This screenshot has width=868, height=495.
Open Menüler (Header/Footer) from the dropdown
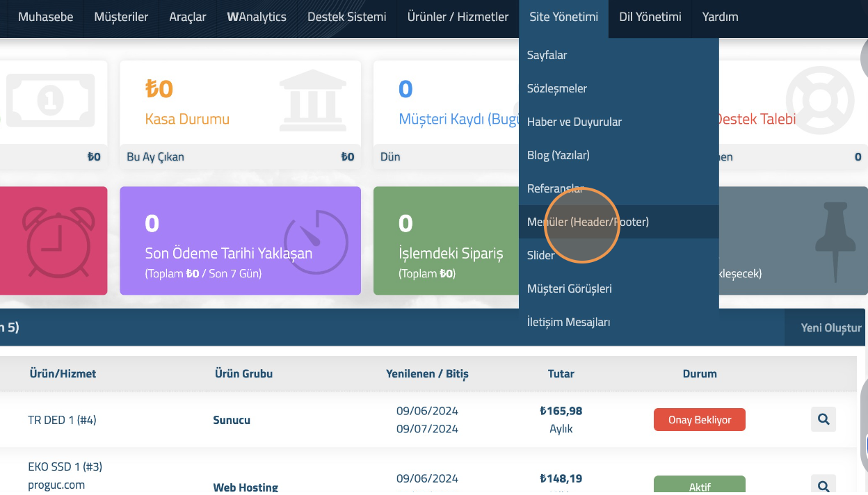click(588, 222)
